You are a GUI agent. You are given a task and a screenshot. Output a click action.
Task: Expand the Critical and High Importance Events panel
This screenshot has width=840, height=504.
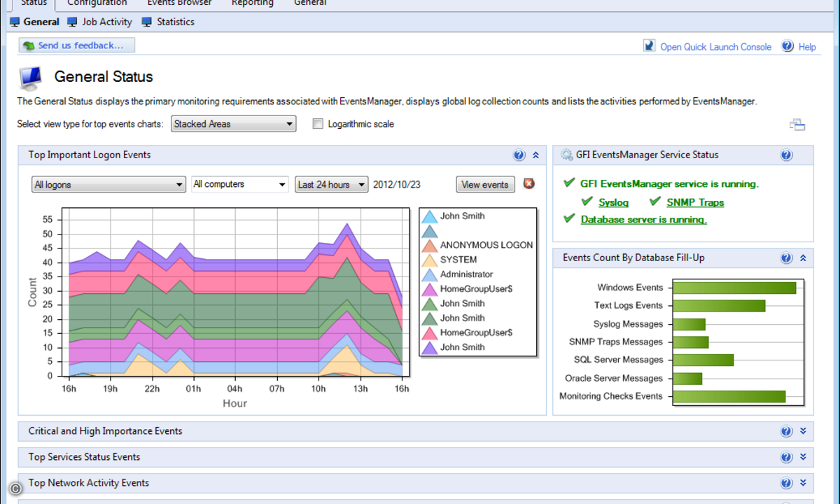pos(803,432)
